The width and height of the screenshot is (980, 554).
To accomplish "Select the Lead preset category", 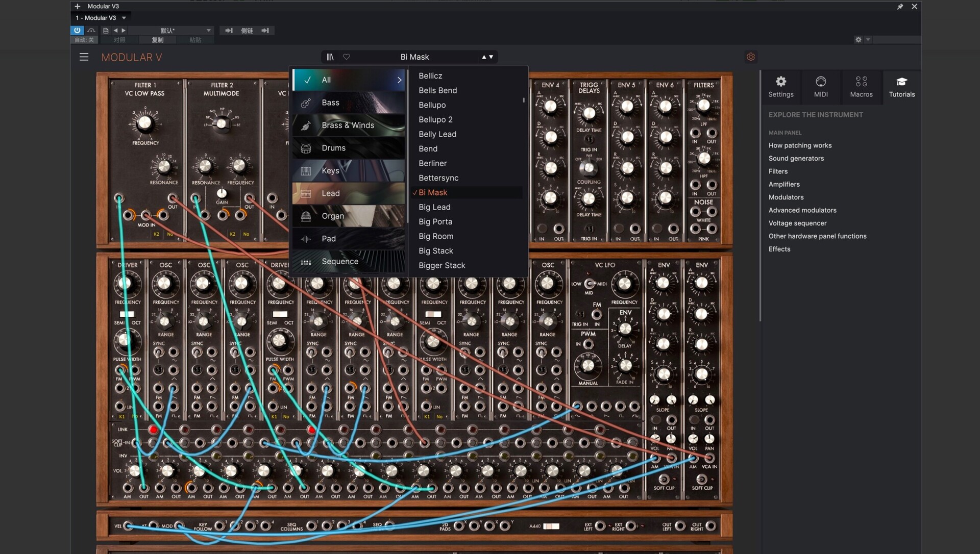I will 349,193.
